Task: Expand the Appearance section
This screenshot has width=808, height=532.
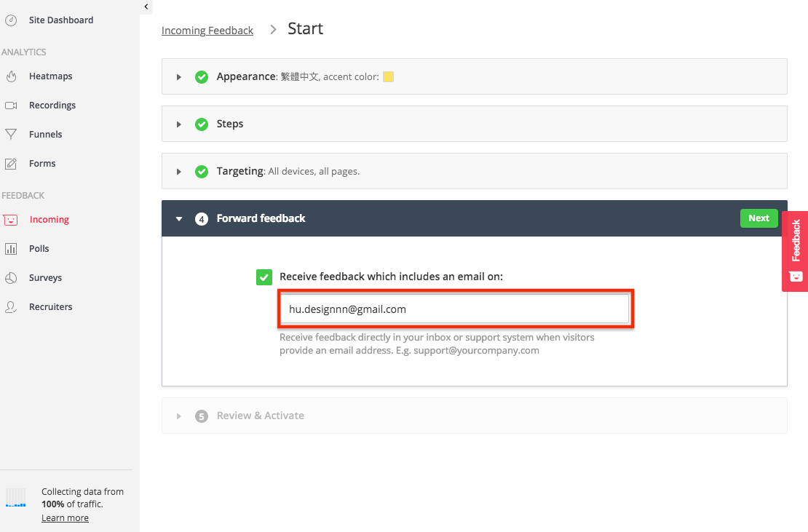Action: point(179,77)
